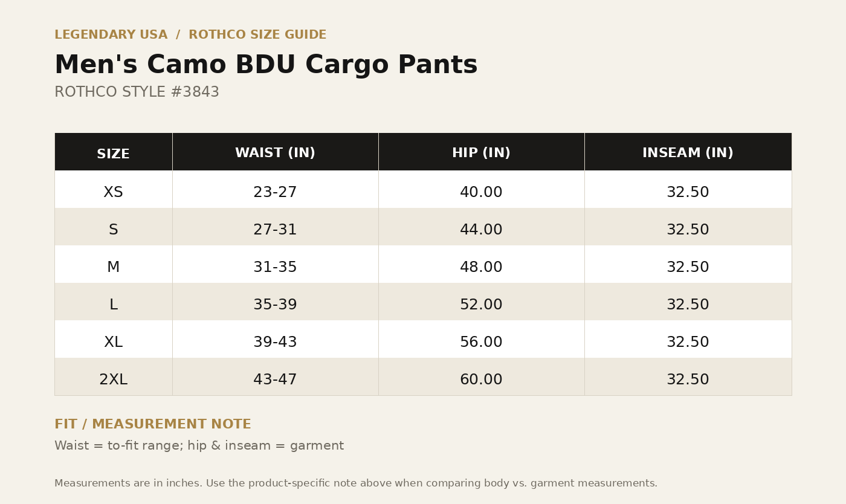This screenshot has height=504, width=846.
Task: Click the waist value 27-31 for size S
Action: (x=275, y=230)
